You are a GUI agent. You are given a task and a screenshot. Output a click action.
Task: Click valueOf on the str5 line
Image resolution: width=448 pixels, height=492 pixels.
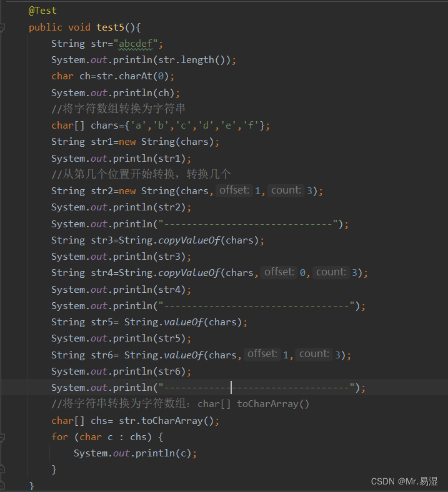[184, 322]
